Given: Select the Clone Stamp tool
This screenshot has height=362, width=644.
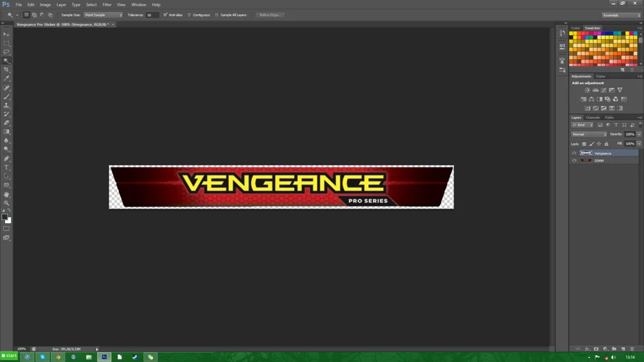Looking at the screenshot, I should pos(6,106).
